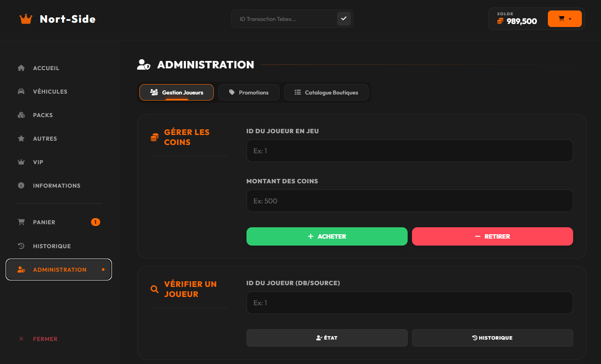The height and width of the screenshot is (364, 601).
Task: Click the Historique clock icon in sidebar
Action: coord(21,246)
